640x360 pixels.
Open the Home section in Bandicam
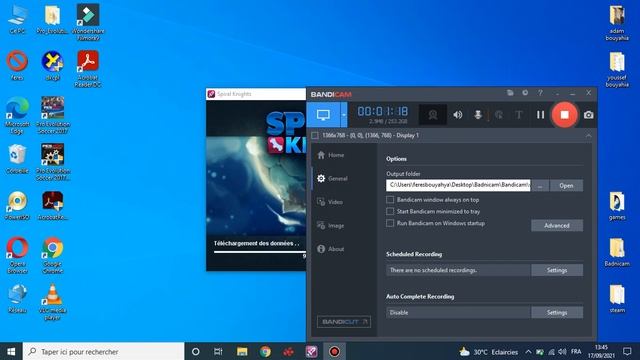point(331,155)
